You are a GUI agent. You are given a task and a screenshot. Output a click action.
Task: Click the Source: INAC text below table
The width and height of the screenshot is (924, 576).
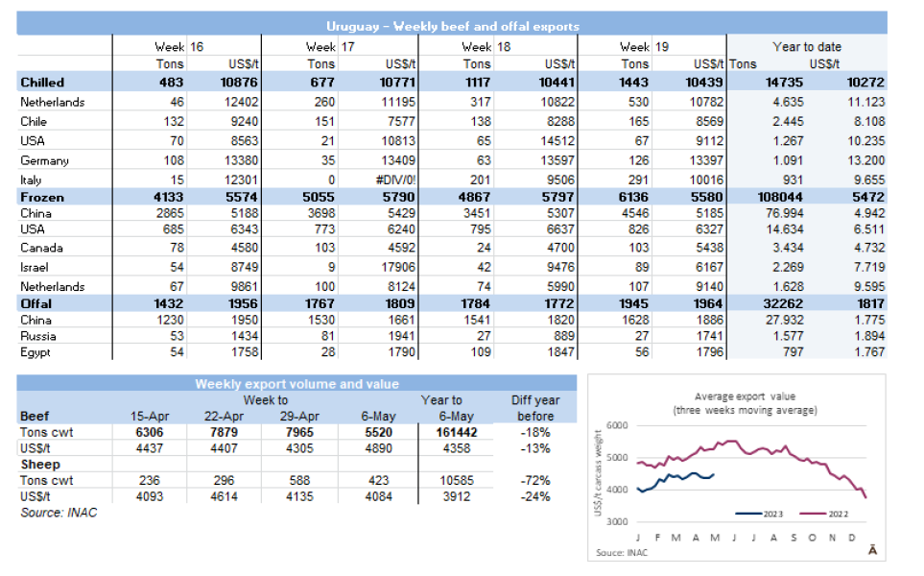pos(59,513)
